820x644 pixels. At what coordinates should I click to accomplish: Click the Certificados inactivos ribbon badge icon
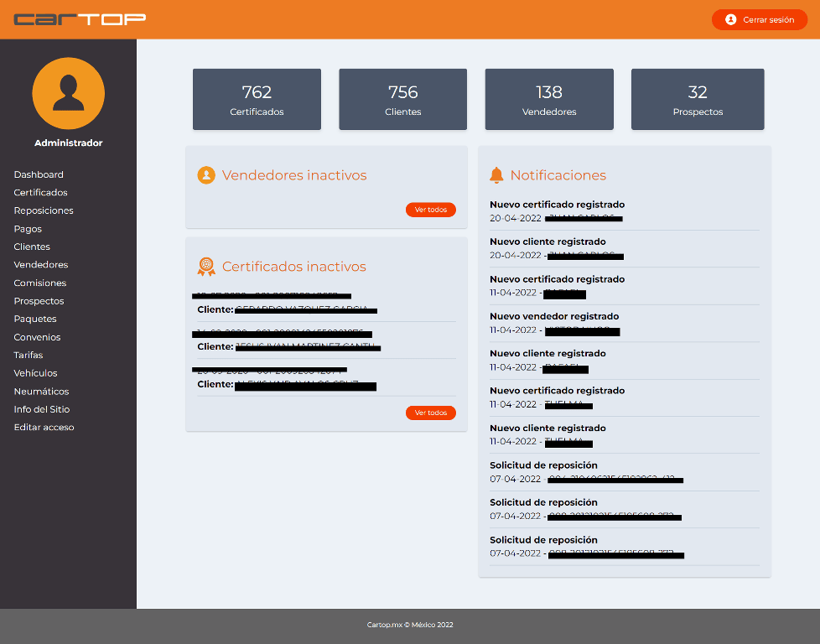[x=206, y=267]
